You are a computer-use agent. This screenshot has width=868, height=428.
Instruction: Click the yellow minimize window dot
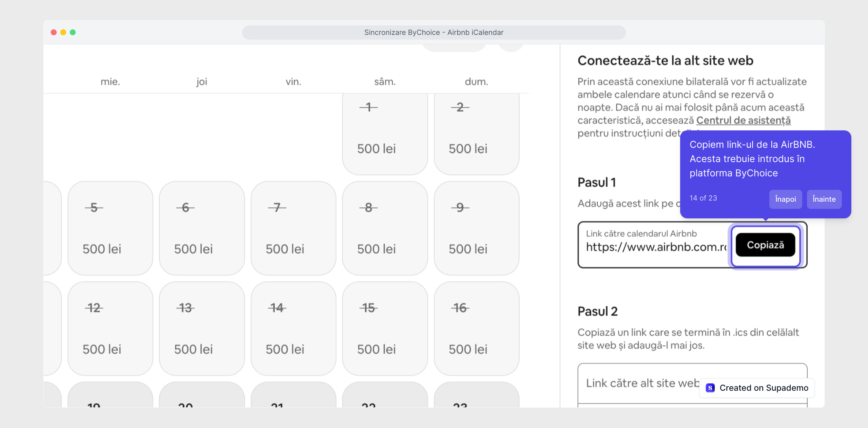(x=63, y=32)
